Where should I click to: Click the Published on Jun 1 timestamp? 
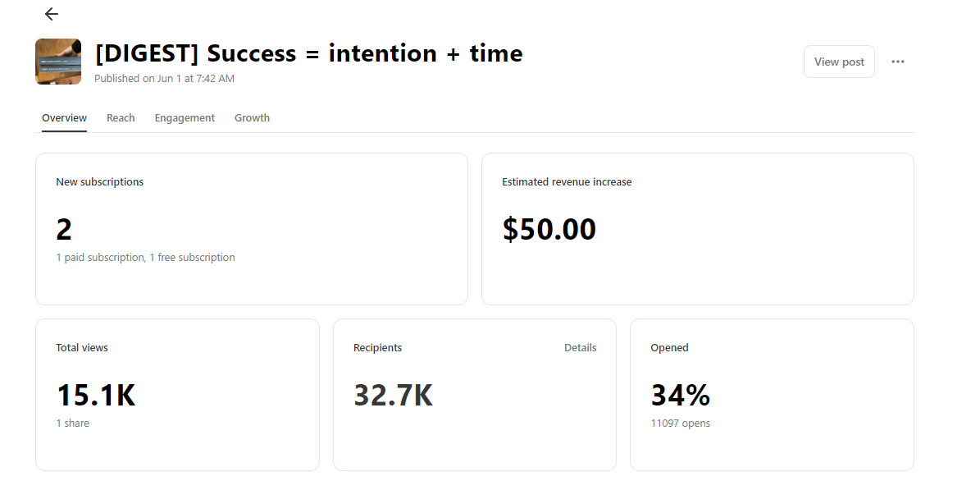click(x=164, y=79)
